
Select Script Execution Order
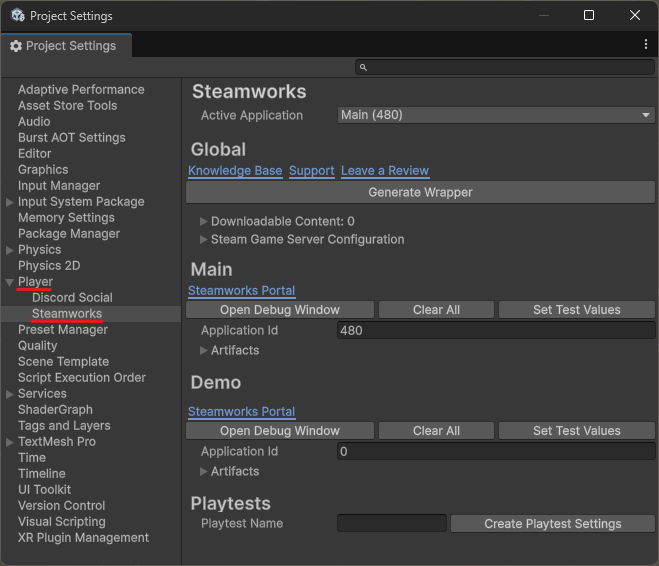pyautogui.click(x=82, y=377)
